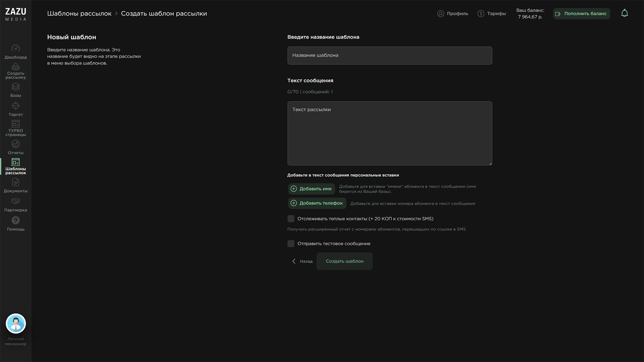The width and height of the screenshot is (644, 362).
Task: Click the Создать рассылку rocket icon
Action: click(x=15, y=67)
